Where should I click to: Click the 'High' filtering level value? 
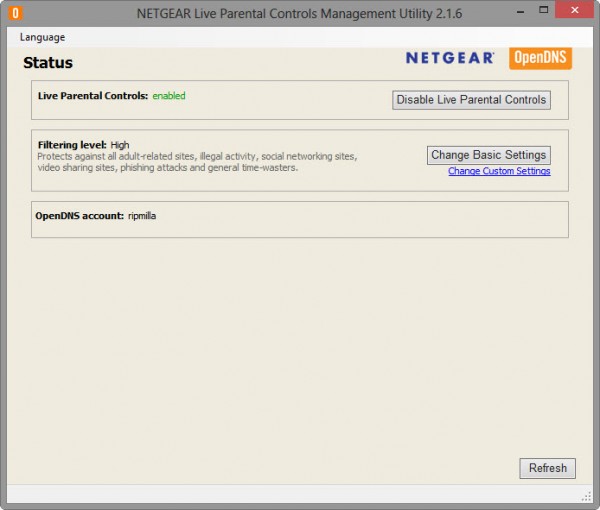coord(120,145)
